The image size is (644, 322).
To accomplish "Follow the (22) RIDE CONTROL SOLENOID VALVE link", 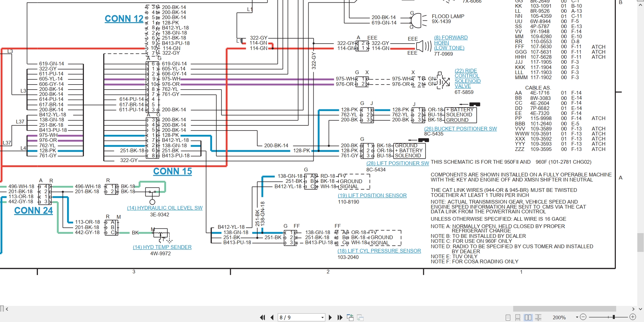I will point(468,78).
